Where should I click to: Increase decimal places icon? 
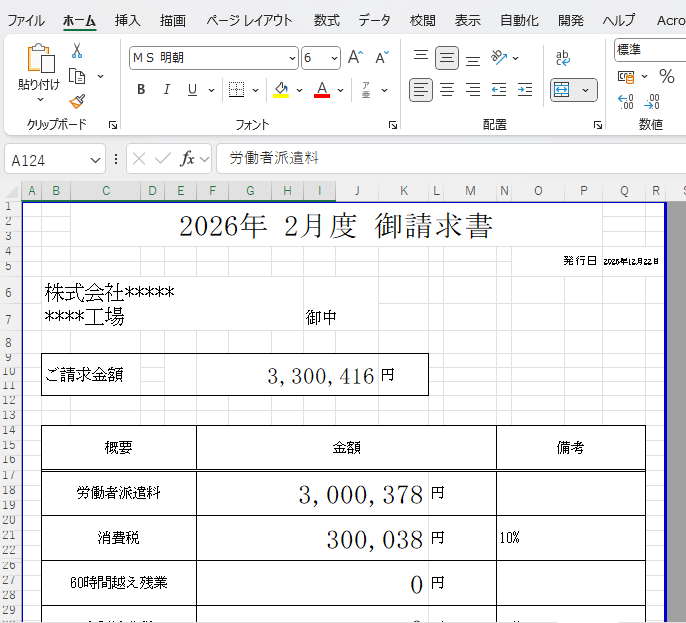(x=626, y=102)
